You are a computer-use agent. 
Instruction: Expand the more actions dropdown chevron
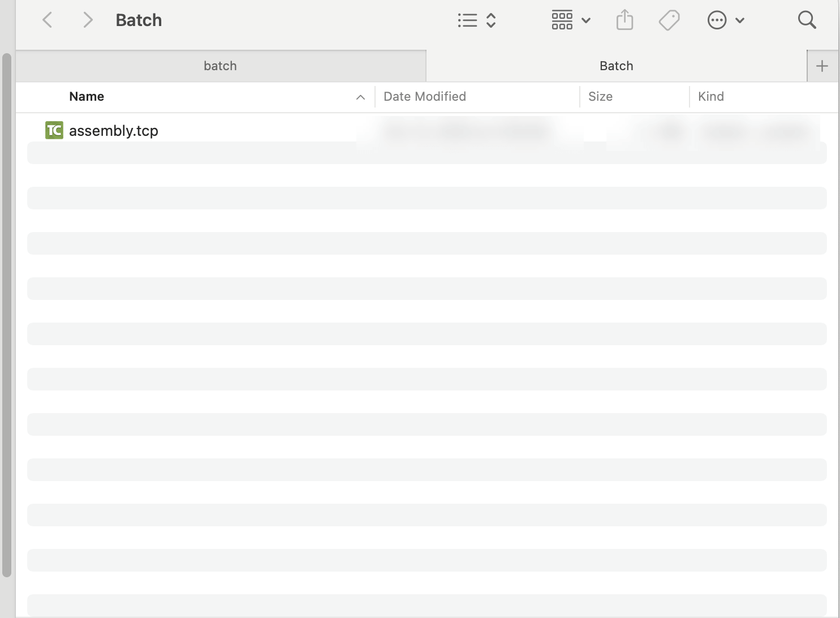pyautogui.click(x=740, y=20)
